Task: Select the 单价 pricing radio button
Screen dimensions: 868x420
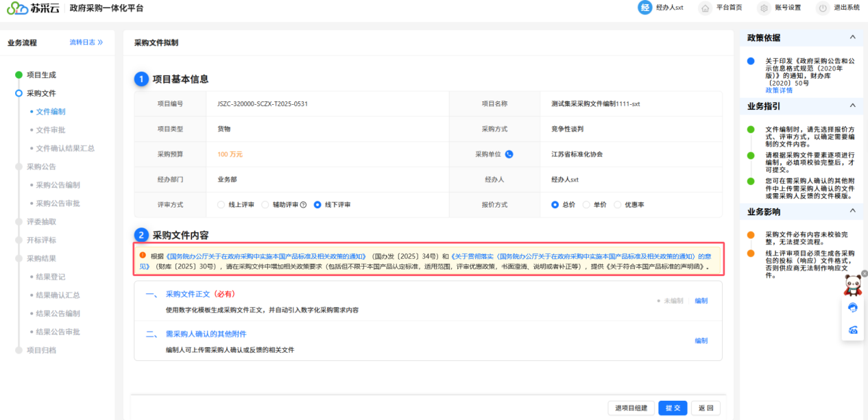Action: [586, 205]
